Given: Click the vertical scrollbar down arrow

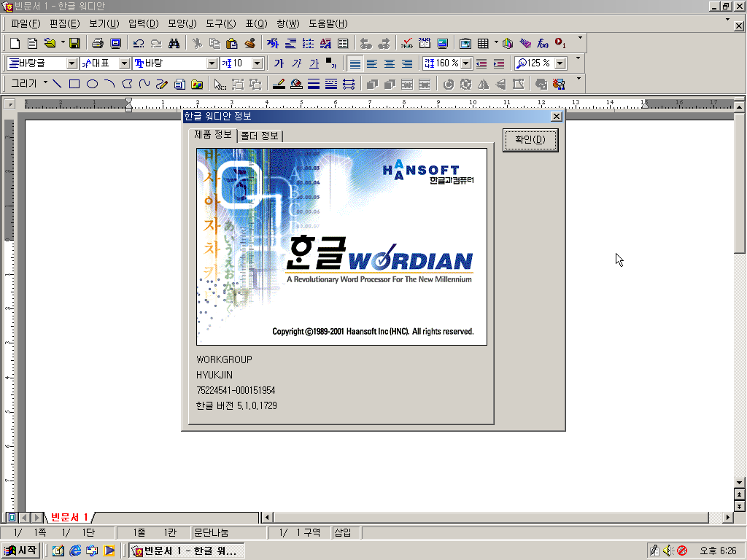Looking at the screenshot, I should pos(739,482).
